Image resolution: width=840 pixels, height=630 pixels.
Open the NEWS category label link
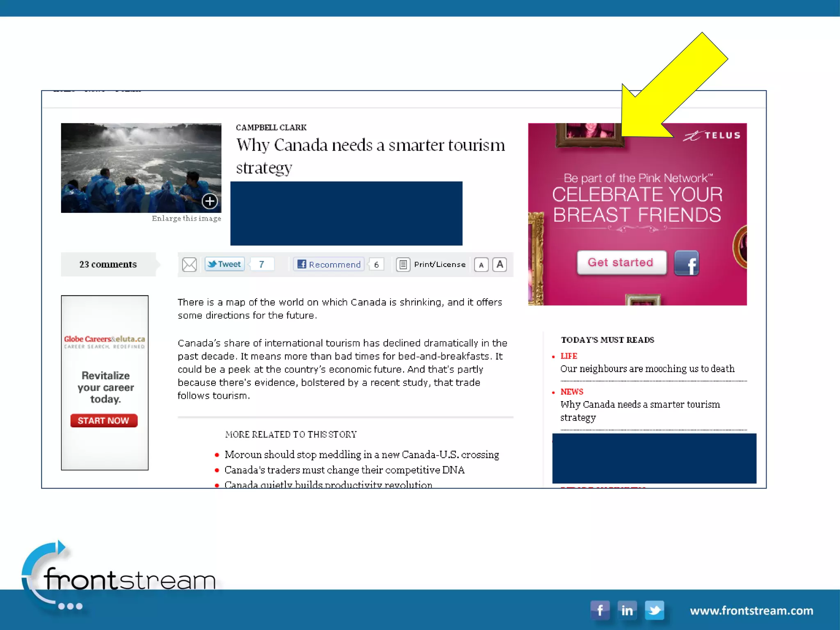point(571,392)
